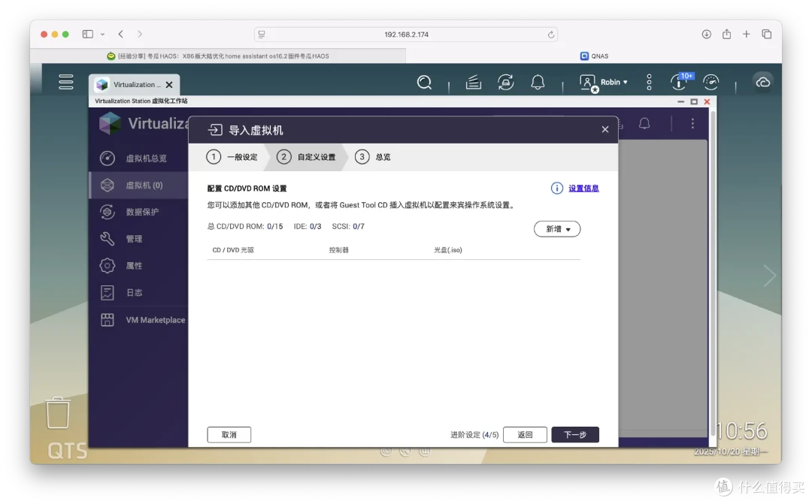Open the QTS search magnifier icon
812x504 pixels.
point(424,83)
